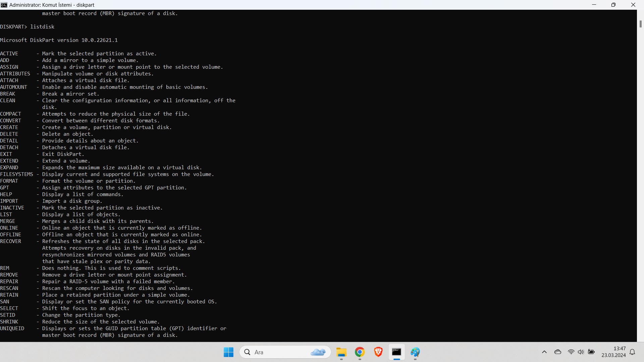Open Brave browser from the taskbar
This screenshot has height=362, width=644.
[378, 352]
